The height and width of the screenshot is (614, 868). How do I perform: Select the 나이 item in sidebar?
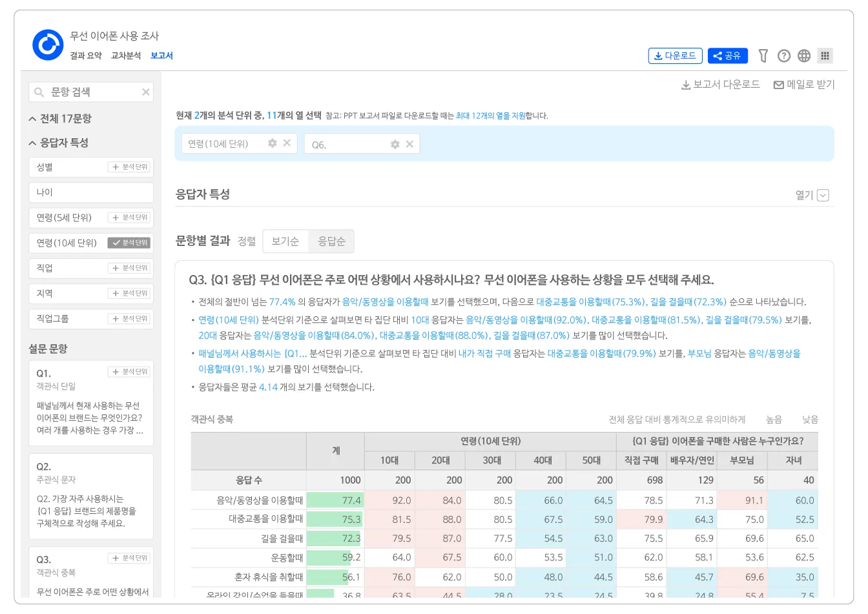point(91,192)
